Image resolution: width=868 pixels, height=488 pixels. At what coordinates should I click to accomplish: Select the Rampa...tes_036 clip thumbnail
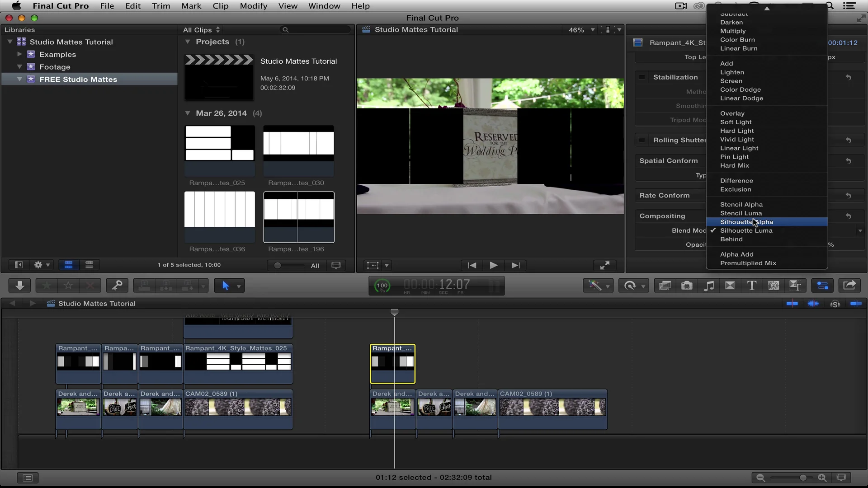coord(219,217)
